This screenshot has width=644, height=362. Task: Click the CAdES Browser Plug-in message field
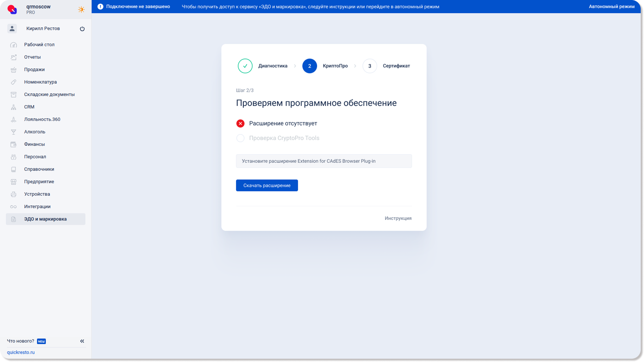[324, 161]
